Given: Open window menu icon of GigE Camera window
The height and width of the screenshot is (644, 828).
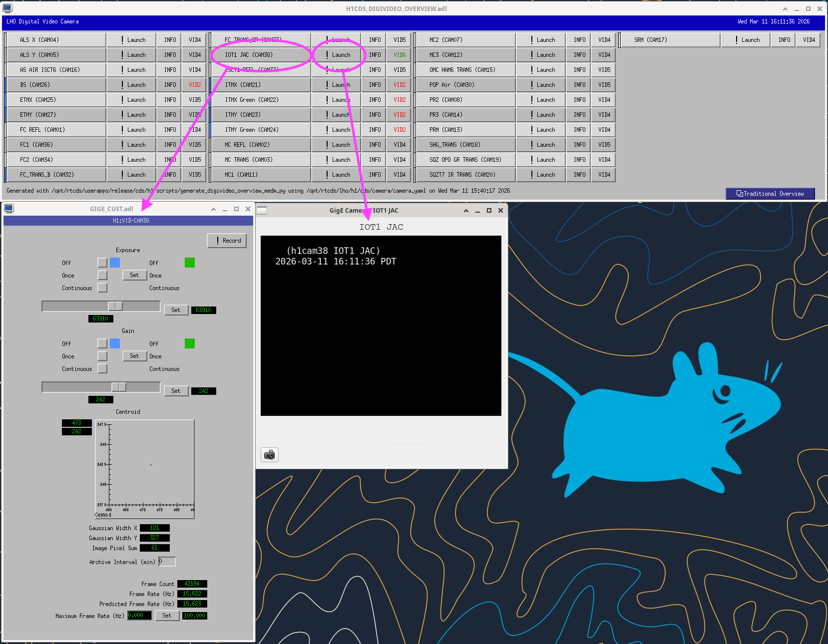Looking at the screenshot, I should tap(262, 210).
